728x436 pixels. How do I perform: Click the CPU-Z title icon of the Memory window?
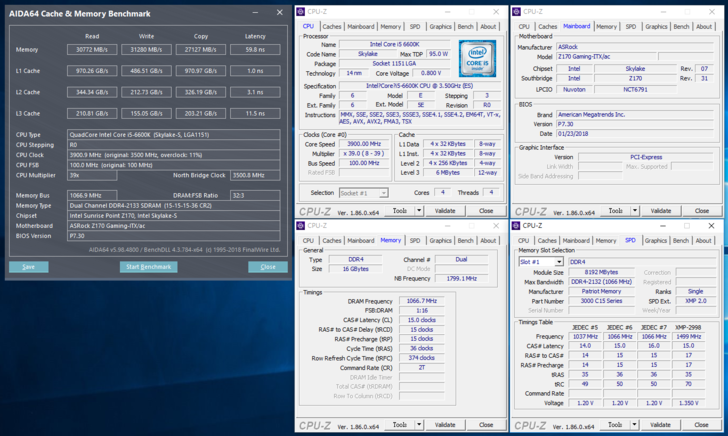(302, 226)
